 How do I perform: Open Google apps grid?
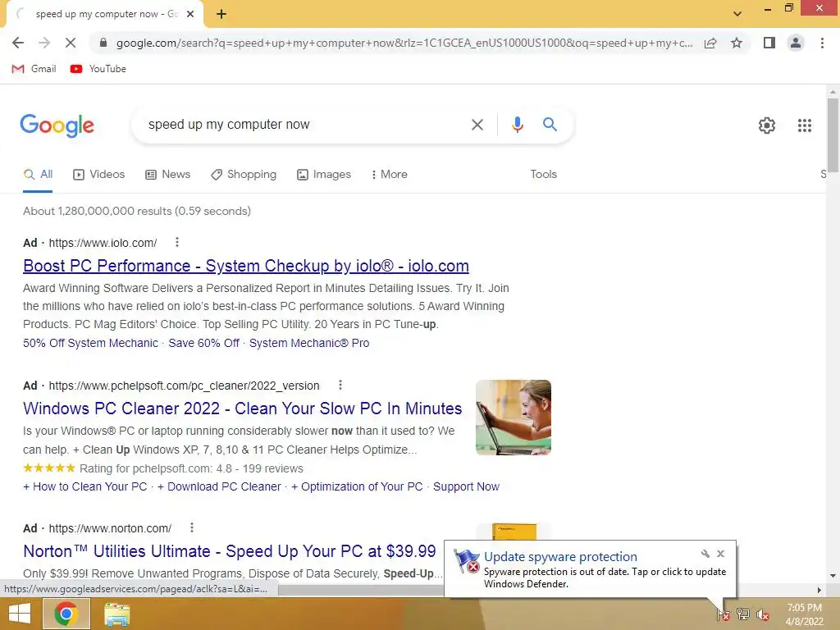pos(804,126)
